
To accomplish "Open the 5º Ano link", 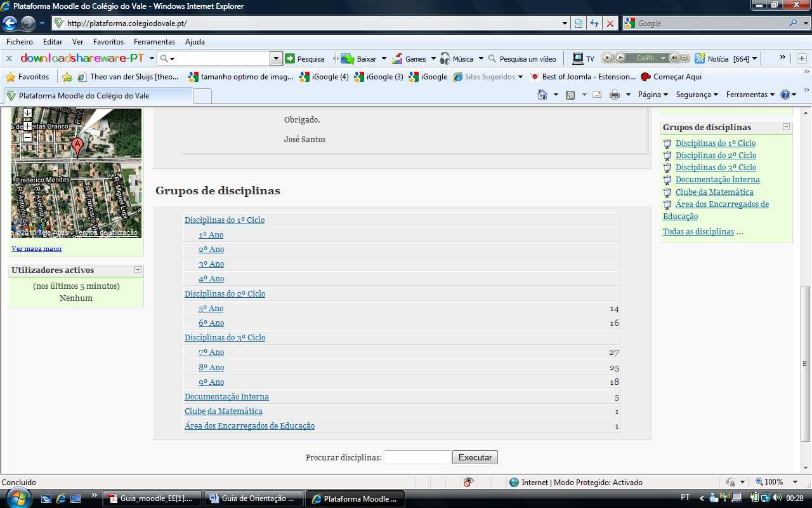I will (x=211, y=309).
